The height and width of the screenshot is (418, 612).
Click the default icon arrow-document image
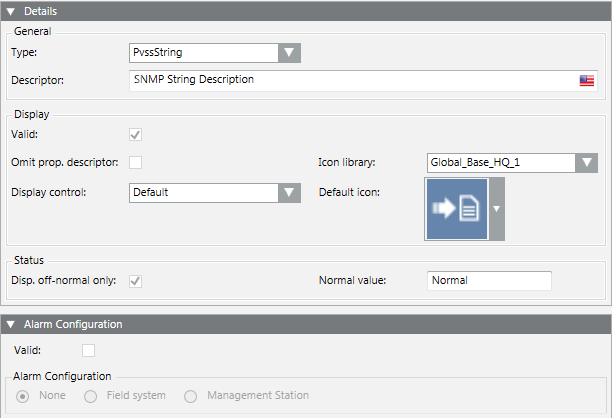(x=457, y=209)
